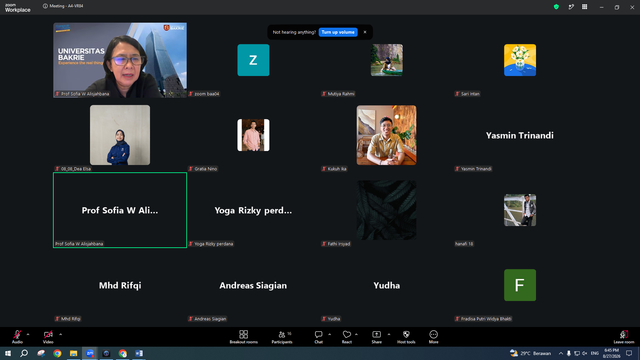Select the Yoga Rizky perd... name tile
640x360 pixels.
coord(253,210)
